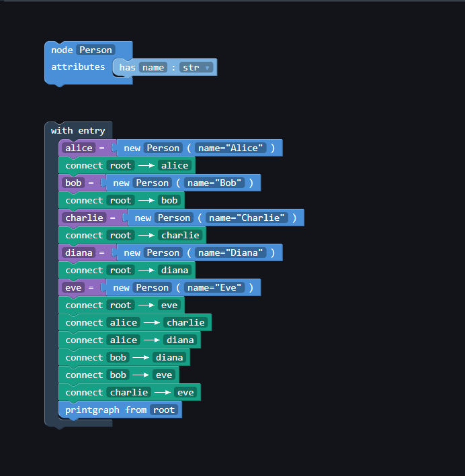Image resolution: width=465 pixels, height=476 pixels.
Task: Edit Person class field in bob's new block
Action: 153,183
